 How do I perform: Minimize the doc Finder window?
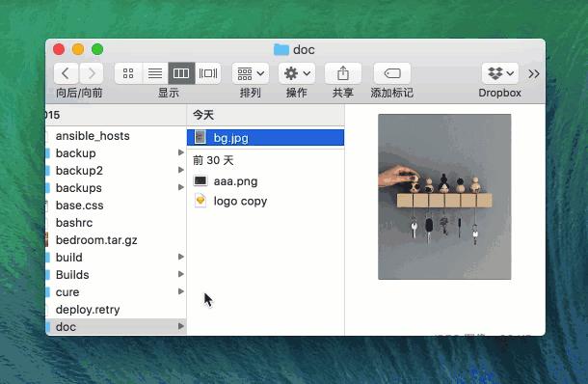(78, 49)
